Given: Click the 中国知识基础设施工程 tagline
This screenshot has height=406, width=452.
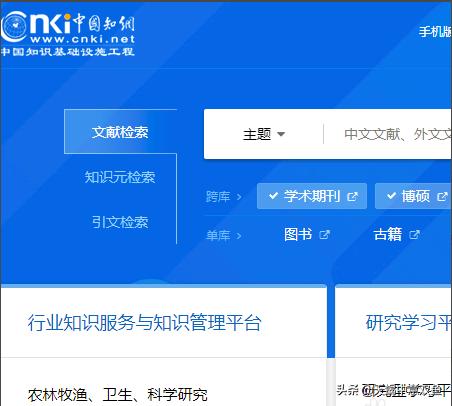Looking at the screenshot, I should (x=68, y=51).
